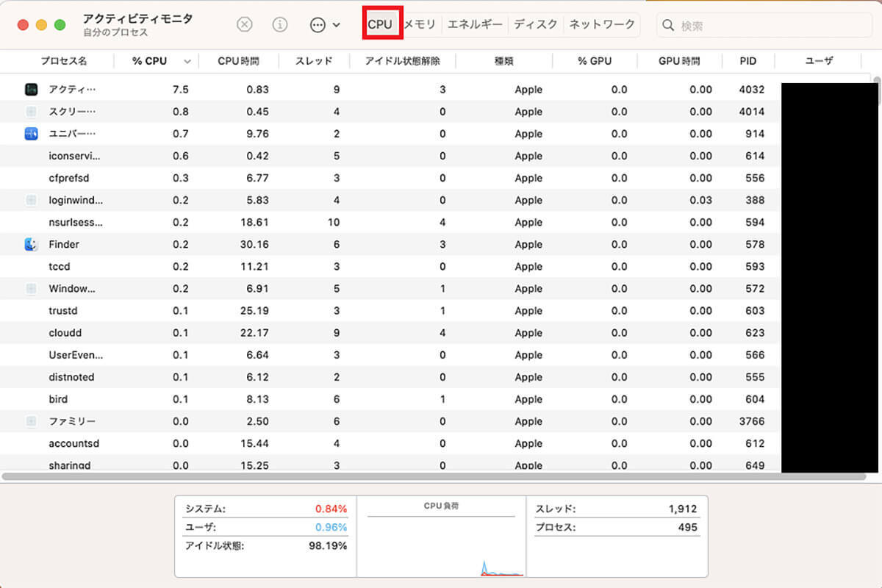Switch to the CPU tab
This screenshot has height=588, width=882.
click(x=380, y=24)
